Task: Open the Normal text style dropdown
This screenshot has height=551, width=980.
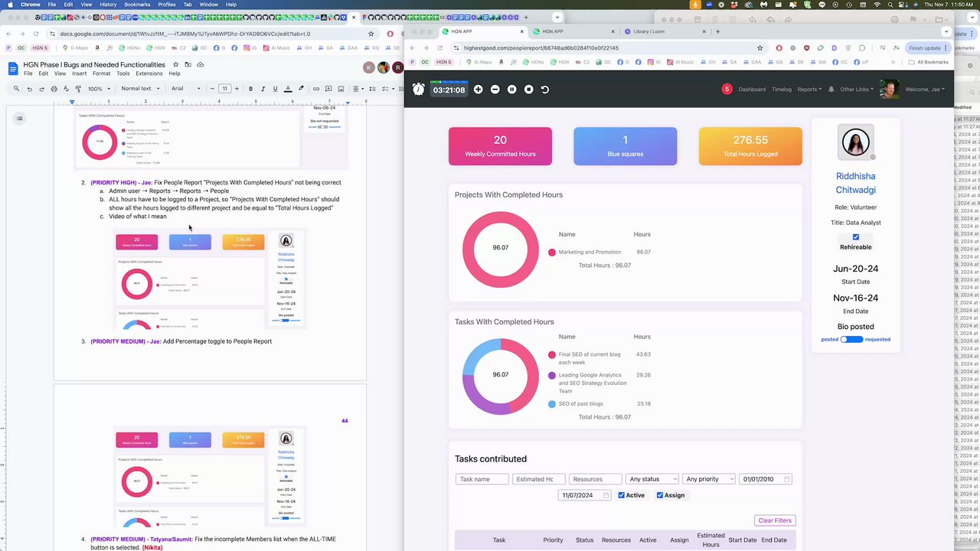Action: point(140,89)
